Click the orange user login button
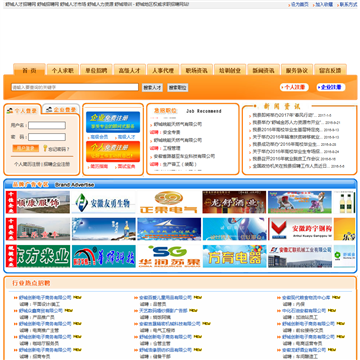 pyautogui.click(x=26, y=148)
